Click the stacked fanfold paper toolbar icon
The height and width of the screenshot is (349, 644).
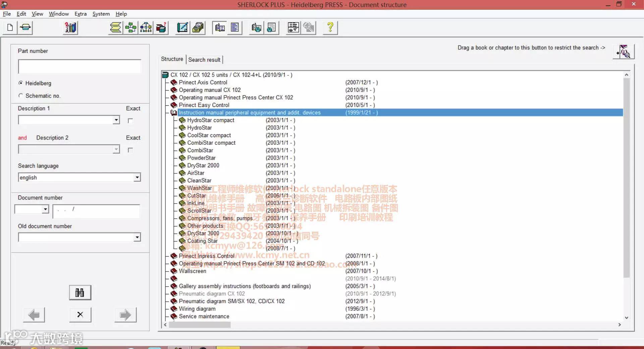[116, 27]
